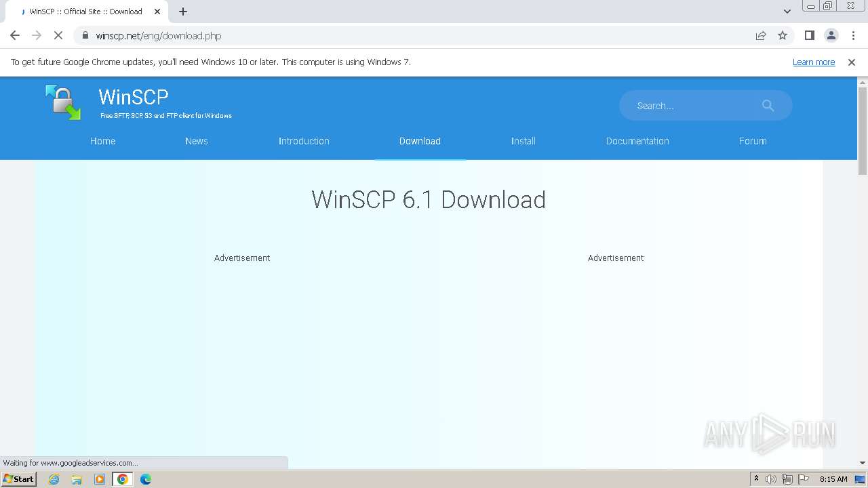Open Windows Explorer folder on taskbar

(x=77, y=479)
